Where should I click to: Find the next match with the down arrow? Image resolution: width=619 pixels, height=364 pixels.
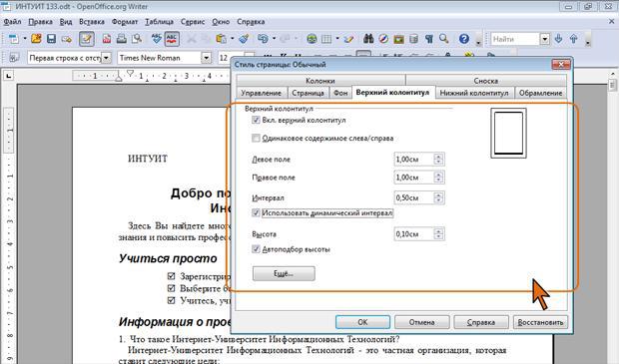(x=559, y=39)
